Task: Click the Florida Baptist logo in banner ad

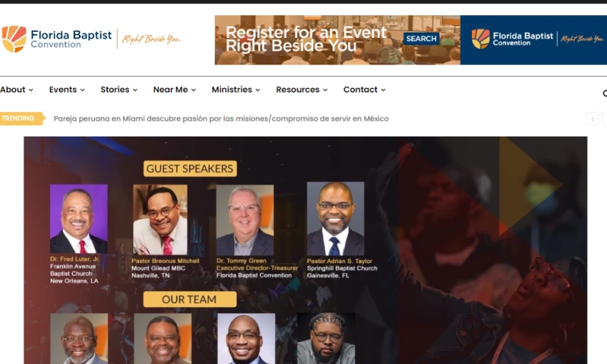Action: (x=481, y=39)
